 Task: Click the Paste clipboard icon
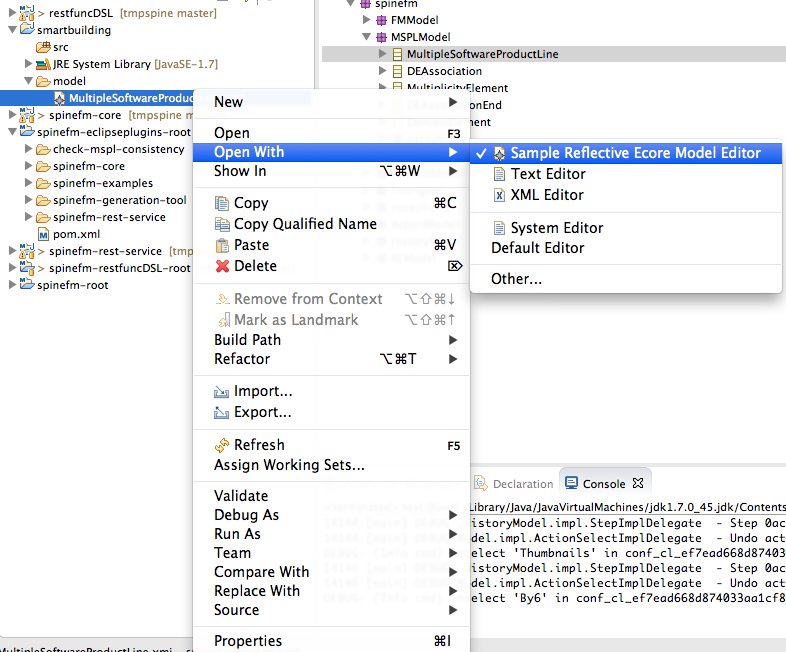click(222, 245)
